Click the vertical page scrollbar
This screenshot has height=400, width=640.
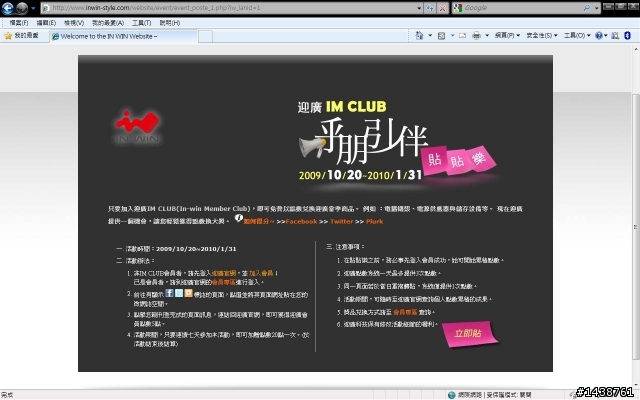point(636,227)
